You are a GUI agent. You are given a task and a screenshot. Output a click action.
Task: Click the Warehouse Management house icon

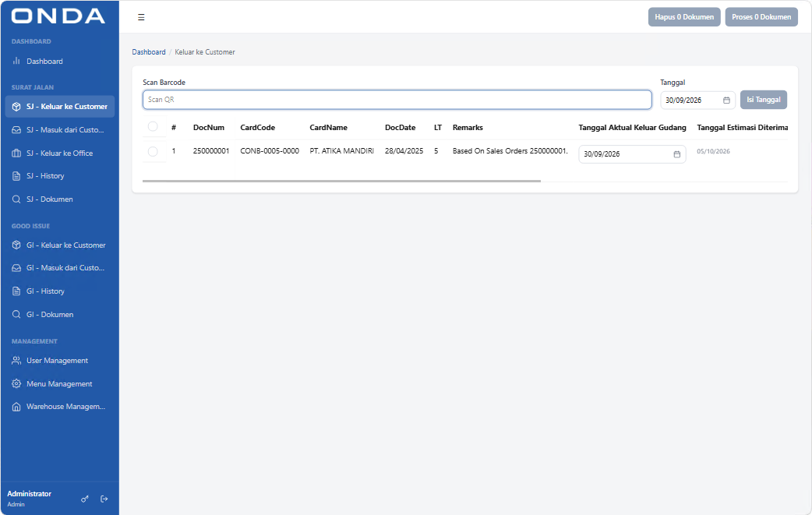(16, 407)
